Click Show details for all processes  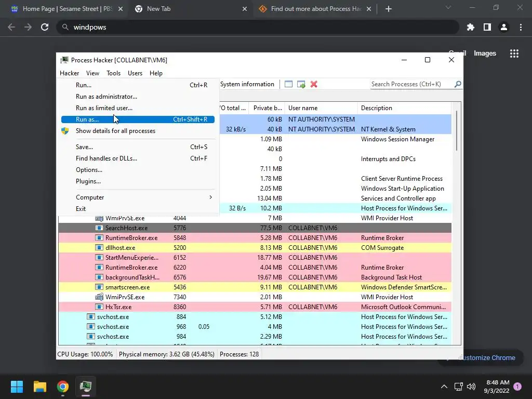pos(138,131)
